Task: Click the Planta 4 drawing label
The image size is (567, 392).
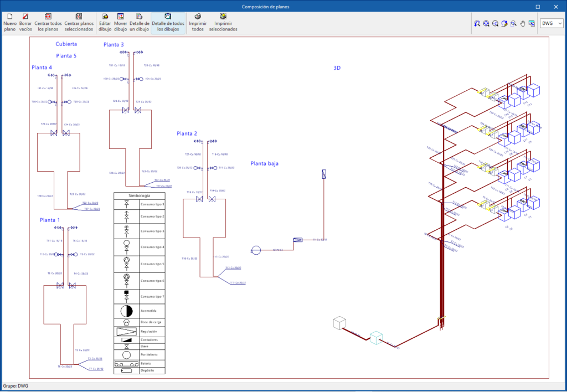Action: (x=42, y=68)
